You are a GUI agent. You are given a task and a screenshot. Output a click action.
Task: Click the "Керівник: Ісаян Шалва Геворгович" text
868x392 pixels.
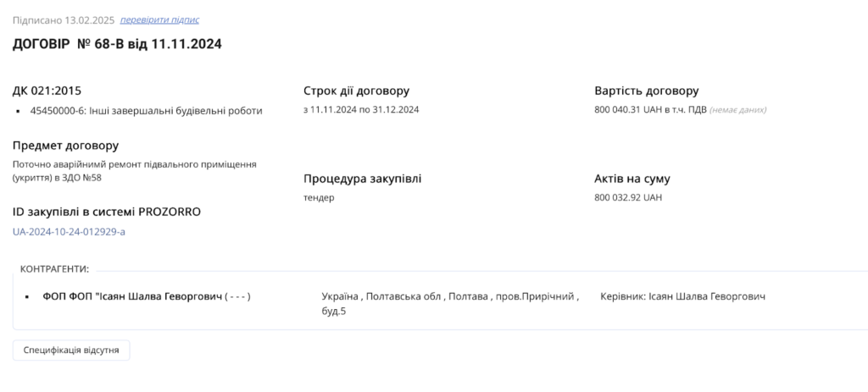tap(682, 297)
